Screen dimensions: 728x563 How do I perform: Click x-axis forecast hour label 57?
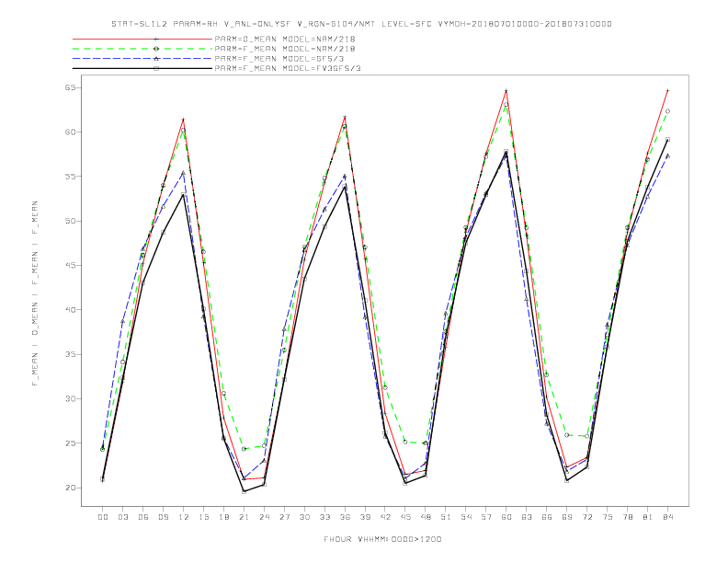click(x=486, y=517)
